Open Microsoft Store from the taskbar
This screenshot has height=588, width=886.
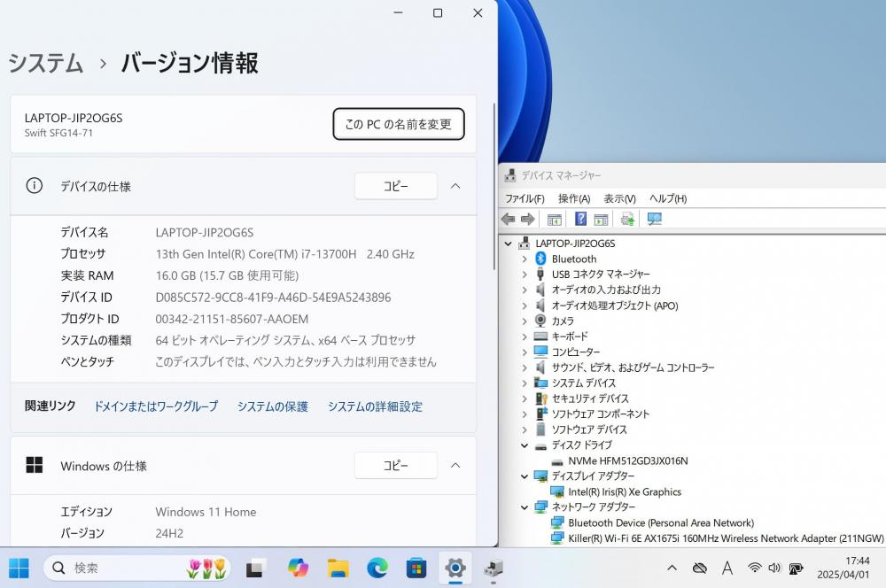(x=416, y=568)
